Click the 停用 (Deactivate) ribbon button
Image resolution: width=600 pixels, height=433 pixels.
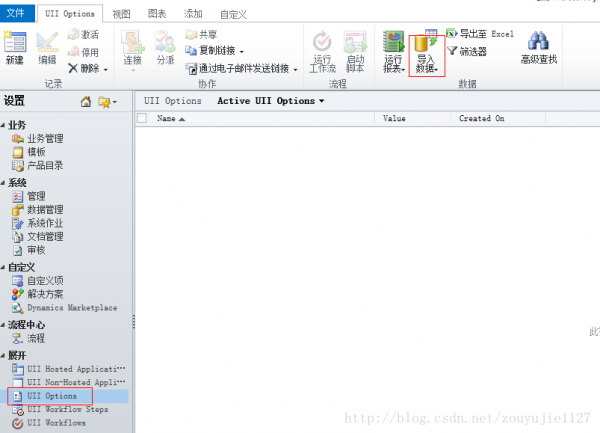pyautogui.click(x=83, y=52)
